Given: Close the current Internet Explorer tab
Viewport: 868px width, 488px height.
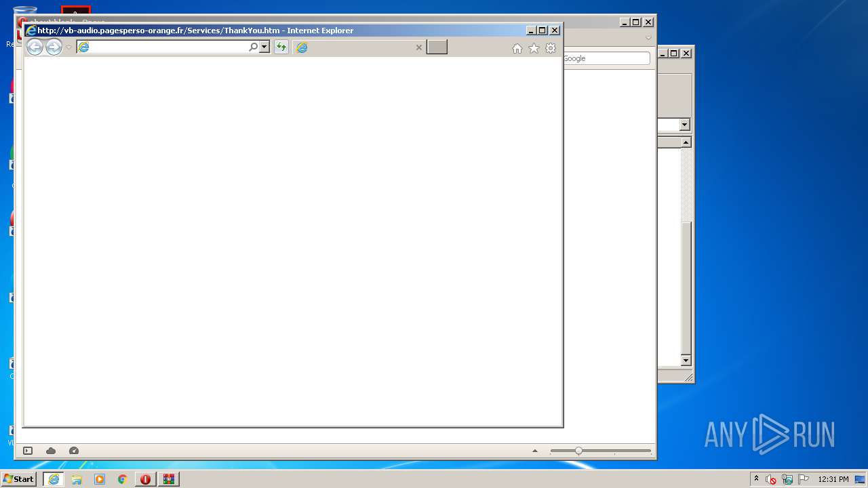Looking at the screenshot, I should (x=419, y=47).
